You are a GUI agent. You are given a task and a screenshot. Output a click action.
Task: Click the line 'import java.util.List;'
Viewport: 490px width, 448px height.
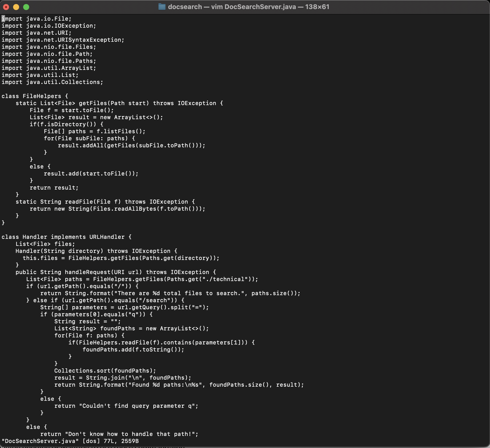(x=40, y=75)
